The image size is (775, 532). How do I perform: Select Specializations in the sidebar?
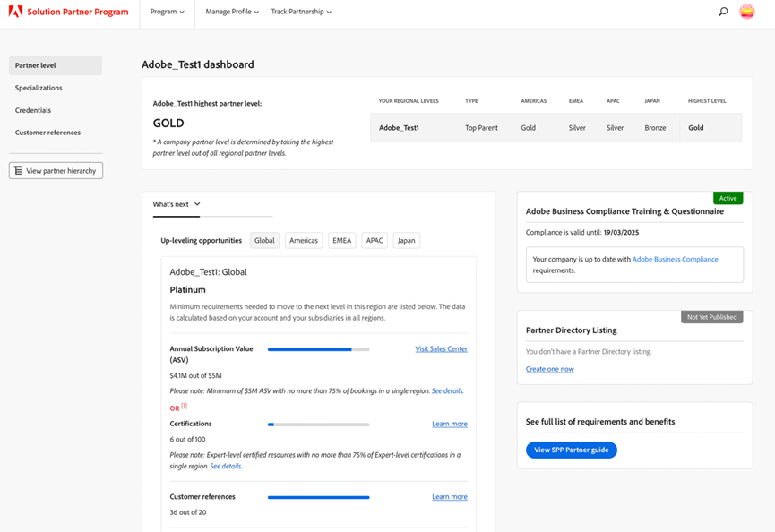(x=38, y=88)
